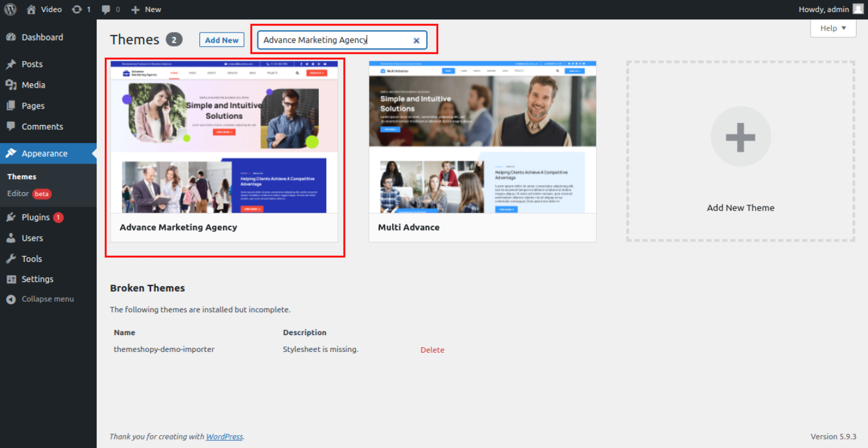Open the comments bubble icon in toolbar
The height and width of the screenshot is (448, 868).
click(106, 9)
